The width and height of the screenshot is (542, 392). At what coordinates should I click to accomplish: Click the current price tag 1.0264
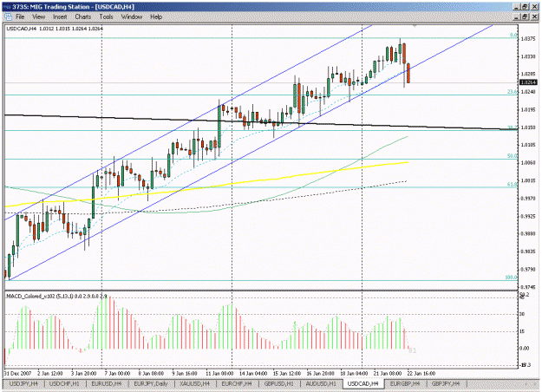(528, 82)
